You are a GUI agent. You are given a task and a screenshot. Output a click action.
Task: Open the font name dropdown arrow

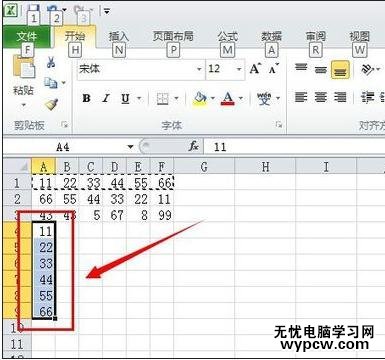tap(199, 69)
